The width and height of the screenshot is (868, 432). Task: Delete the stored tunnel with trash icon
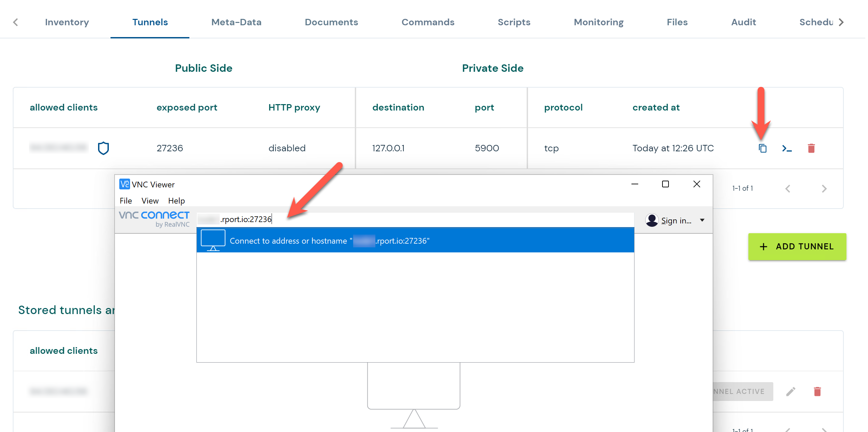click(817, 392)
